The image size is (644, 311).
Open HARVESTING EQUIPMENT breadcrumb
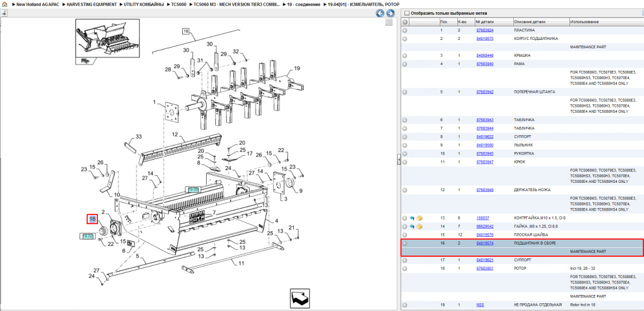coord(92,4)
